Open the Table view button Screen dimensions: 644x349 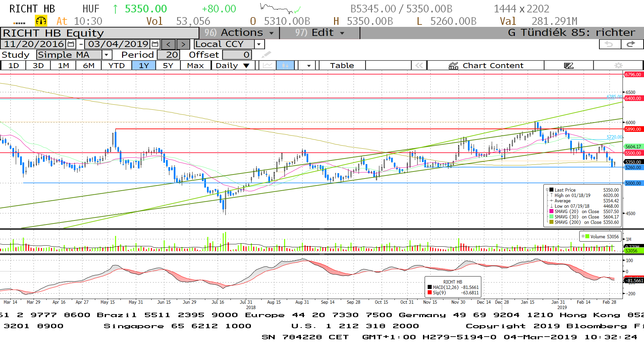point(342,65)
